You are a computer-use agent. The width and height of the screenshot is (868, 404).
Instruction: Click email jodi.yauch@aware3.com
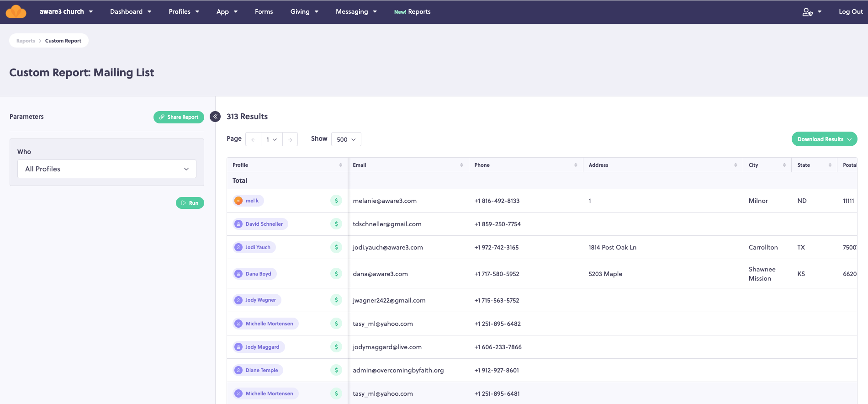[x=388, y=247]
